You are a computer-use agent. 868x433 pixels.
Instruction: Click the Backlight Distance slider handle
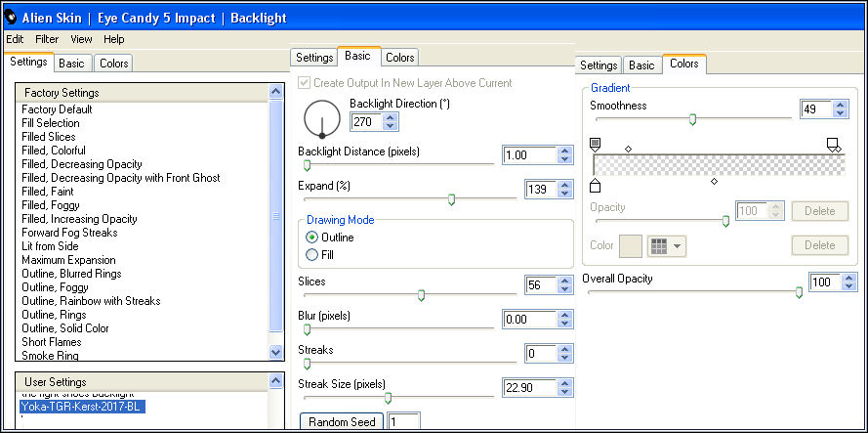point(308,165)
